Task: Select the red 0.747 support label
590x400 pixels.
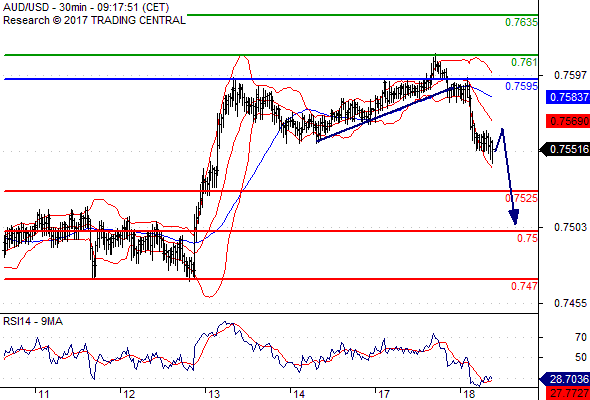Action: 524,286
